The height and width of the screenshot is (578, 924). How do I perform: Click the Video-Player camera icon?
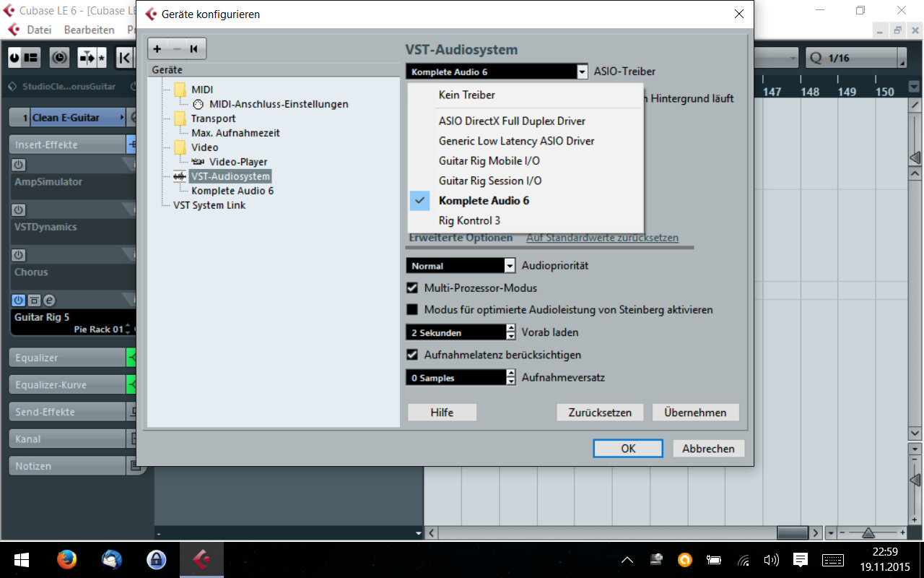pos(198,162)
